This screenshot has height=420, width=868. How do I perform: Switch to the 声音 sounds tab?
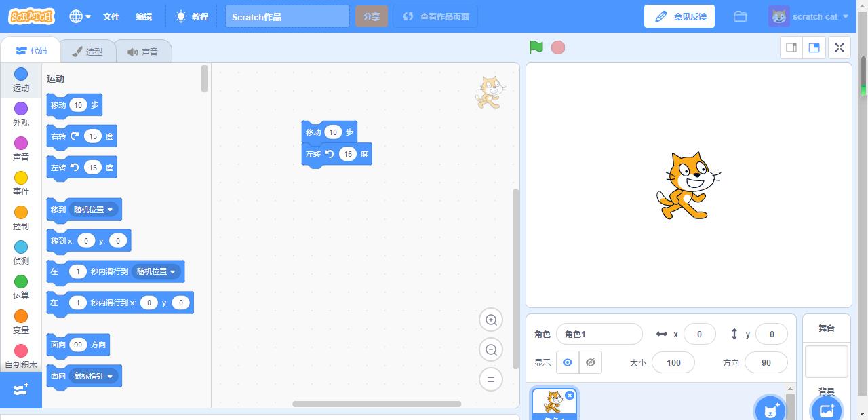(142, 52)
